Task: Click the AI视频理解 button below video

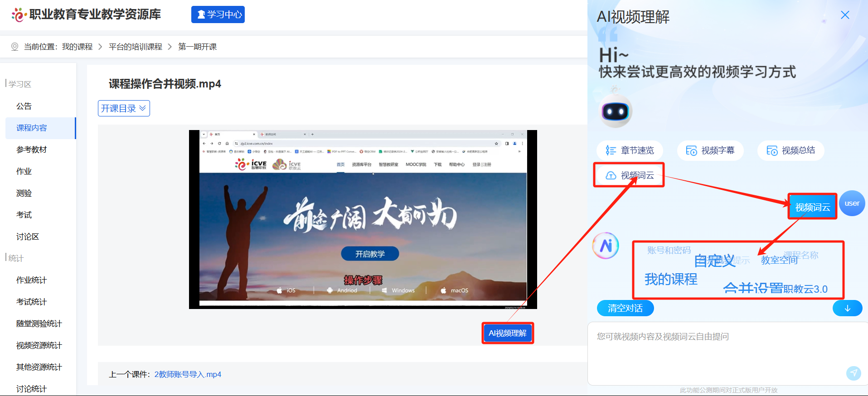Action: pos(507,333)
